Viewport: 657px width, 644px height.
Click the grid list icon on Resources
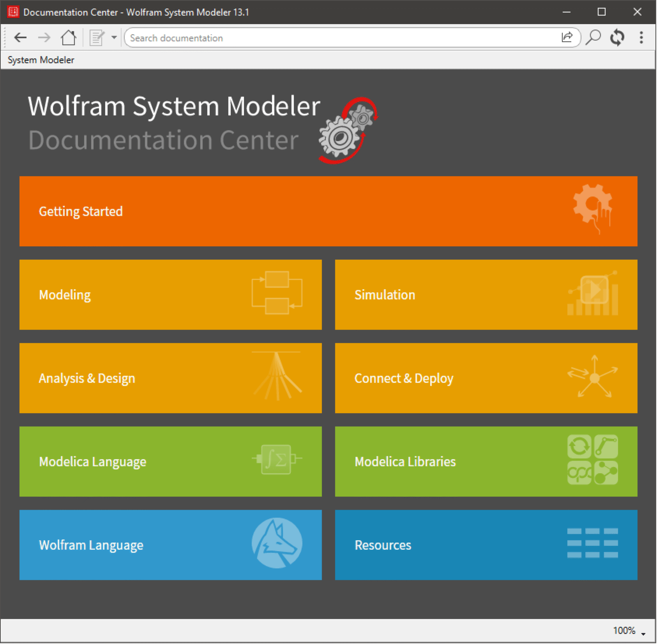click(x=593, y=543)
